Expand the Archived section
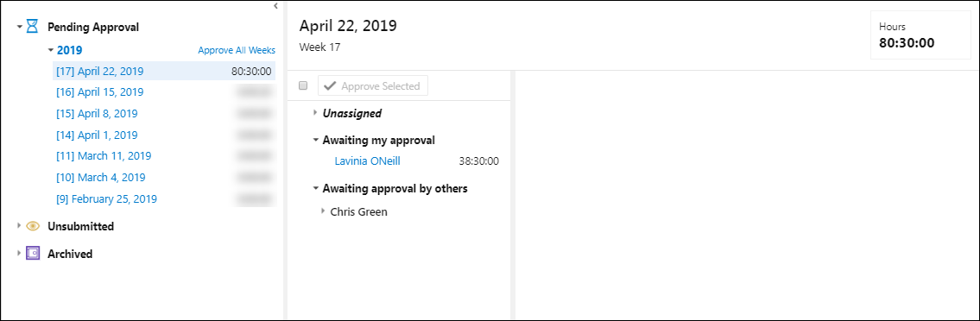The image size is (980, 321). 19,254
